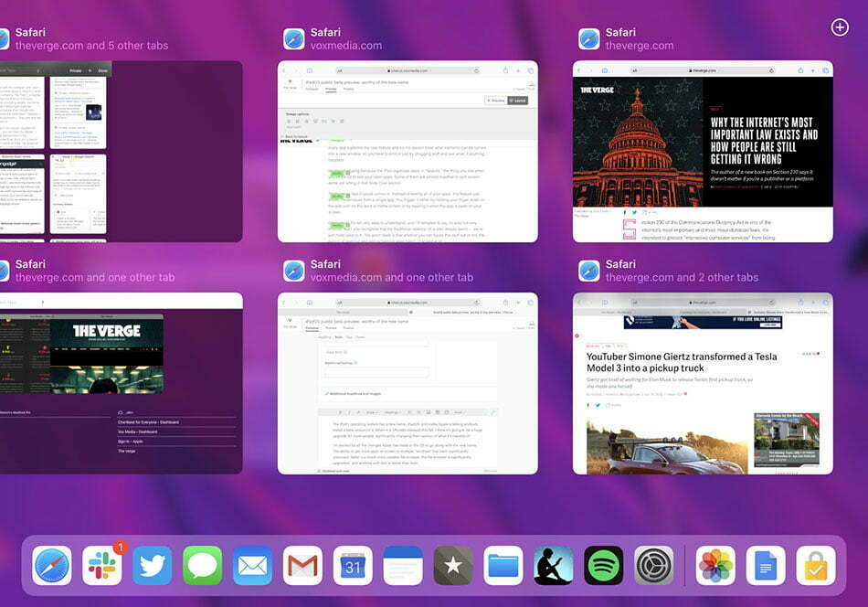Image resolution: width=868 pixels, height=607 pixels.
Task: Click Safari icon beside 'theverge.com and 2 other tabs'
Action: coord(589,272)
